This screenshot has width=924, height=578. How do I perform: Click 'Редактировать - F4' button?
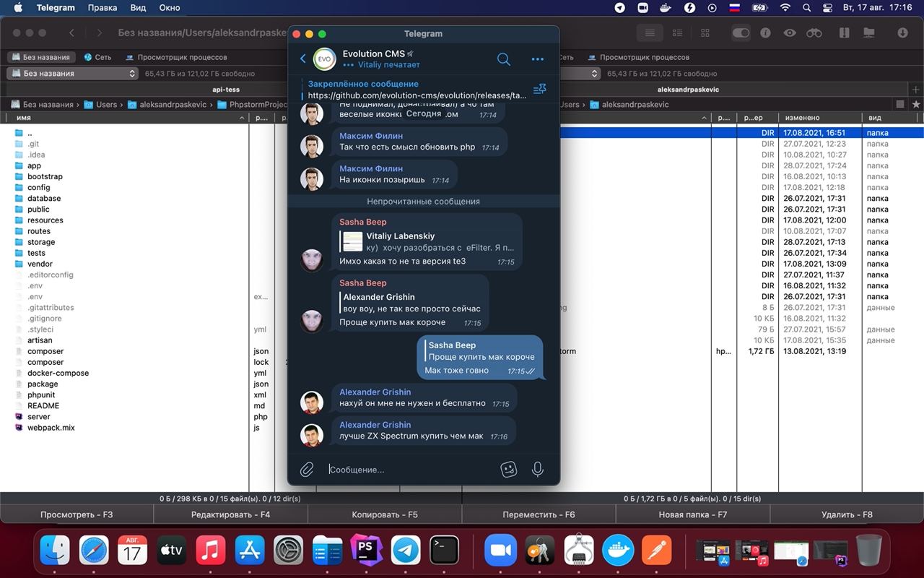pyautogui.click(x=230, y=514)
